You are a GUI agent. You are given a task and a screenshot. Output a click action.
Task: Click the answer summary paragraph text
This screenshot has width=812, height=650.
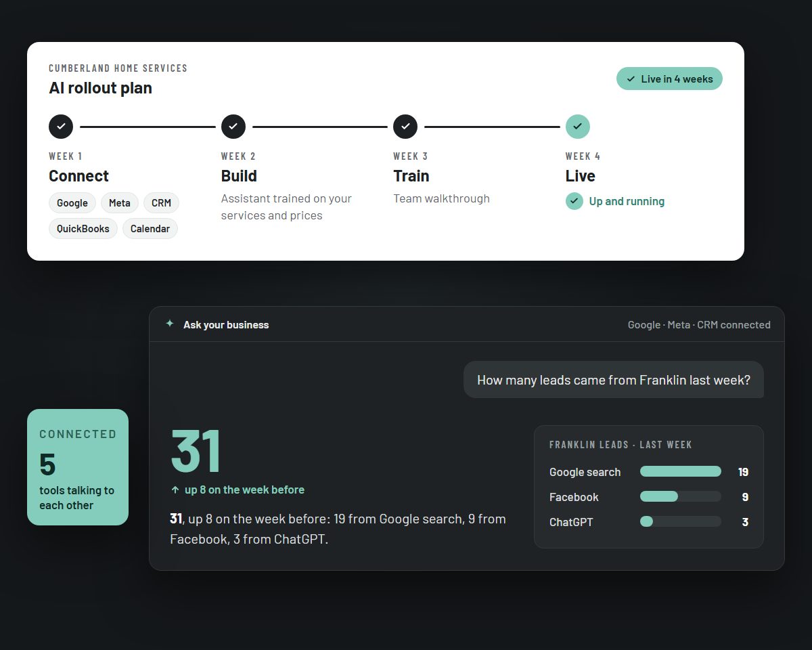click(338, 529)
